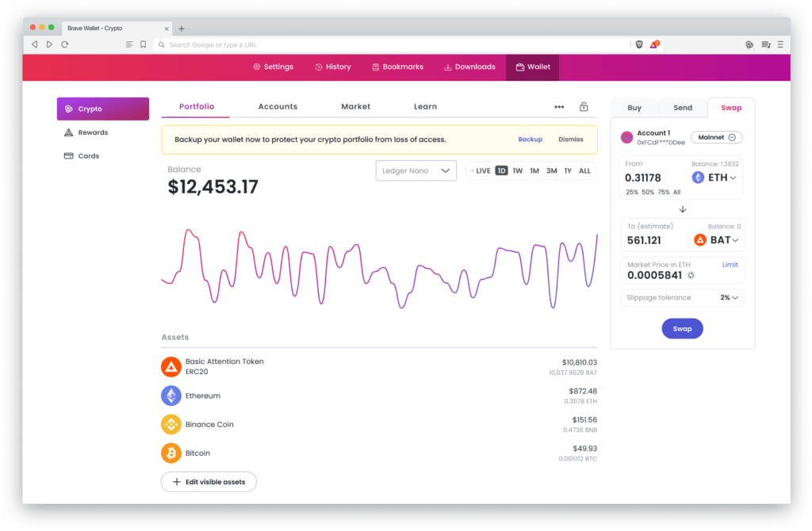The image size is (812, 531).
Task: Select 1W chart timeframe
Action: pyautogui.click(x=518, y=170)
